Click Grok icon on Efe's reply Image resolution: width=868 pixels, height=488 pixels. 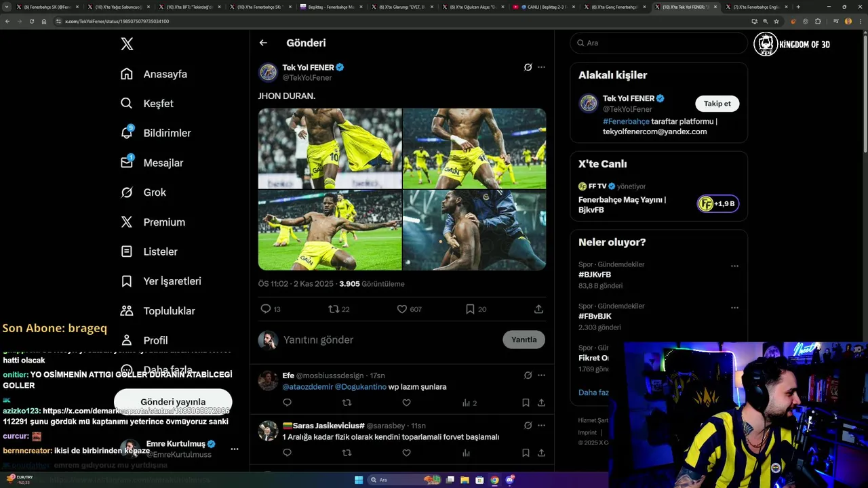528,375
